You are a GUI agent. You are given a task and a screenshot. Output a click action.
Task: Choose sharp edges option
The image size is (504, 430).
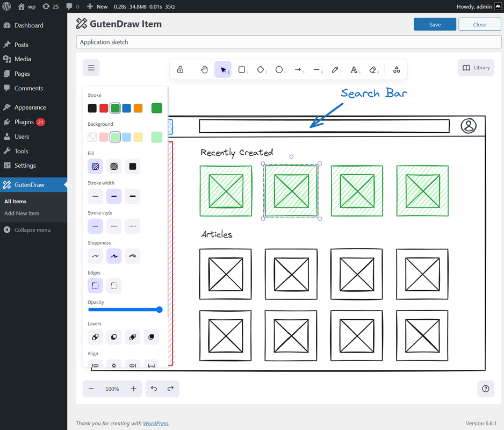[x=95, y=285]
